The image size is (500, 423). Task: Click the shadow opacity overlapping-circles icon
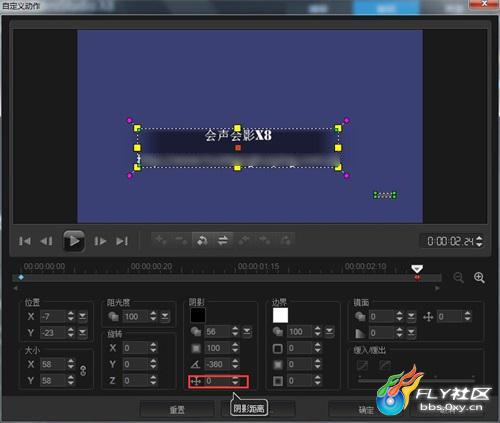196,332
